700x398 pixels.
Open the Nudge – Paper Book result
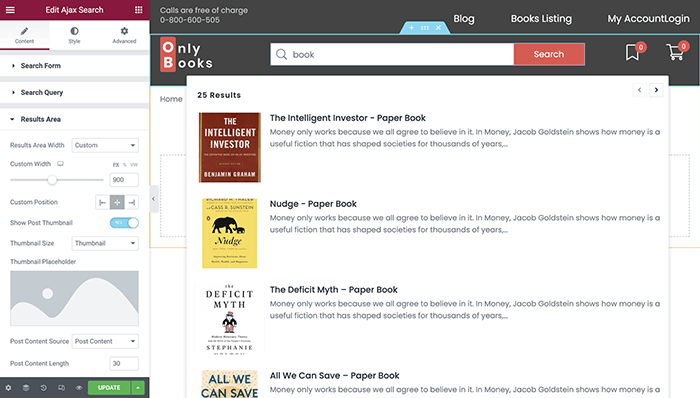313,204
